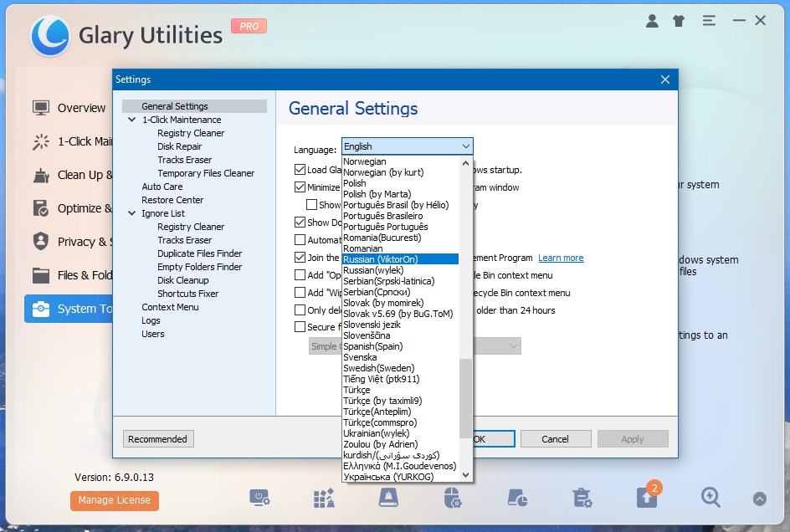
Task: Open the disabled Simple dropdown arrow
Action: (x=513, y=346)
